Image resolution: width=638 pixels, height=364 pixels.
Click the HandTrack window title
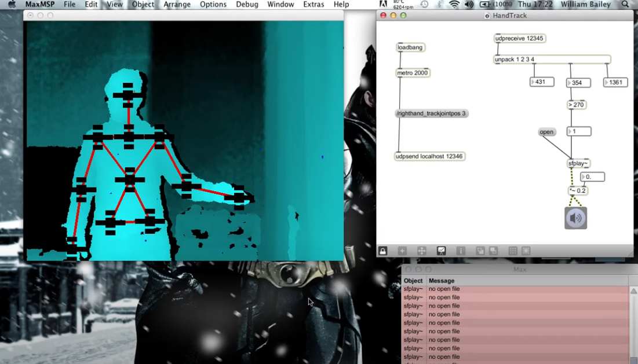(x=510, y=16)
